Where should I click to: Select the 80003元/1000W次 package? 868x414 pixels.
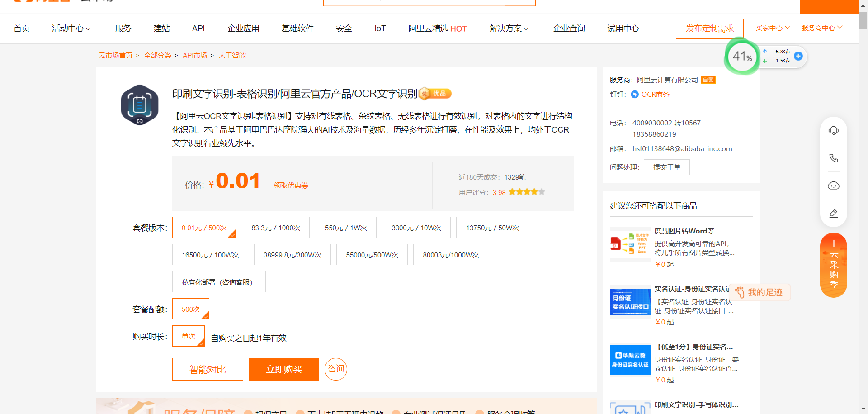click(x=451, y=255)
